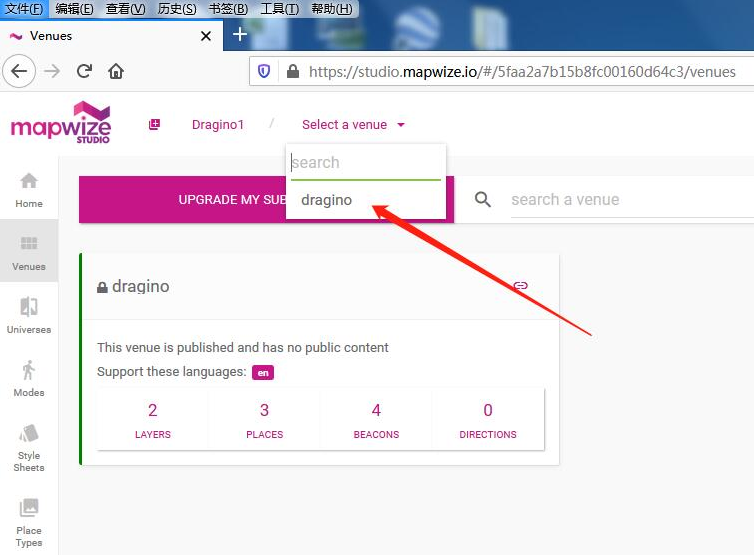Open the dragino venue card title

pyautogui.click(x=140, y=286)
